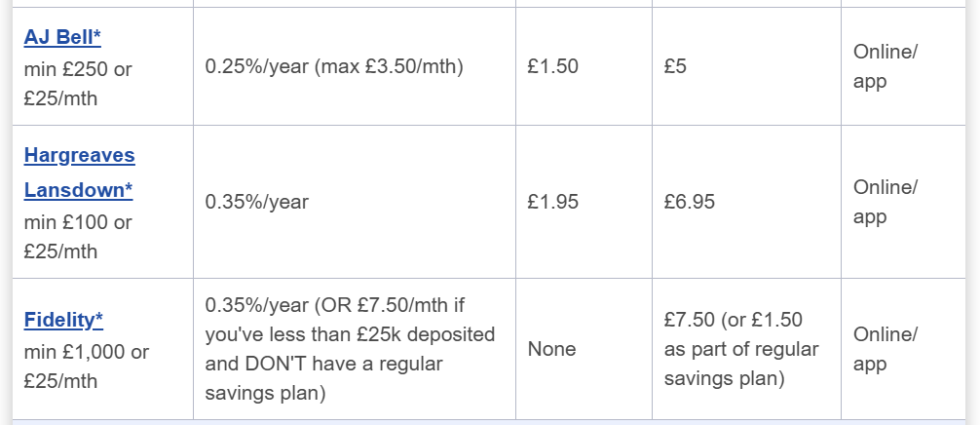980x425 pixels.
Task: Click the £1.95 fee cell
Action: pos(552,202)
